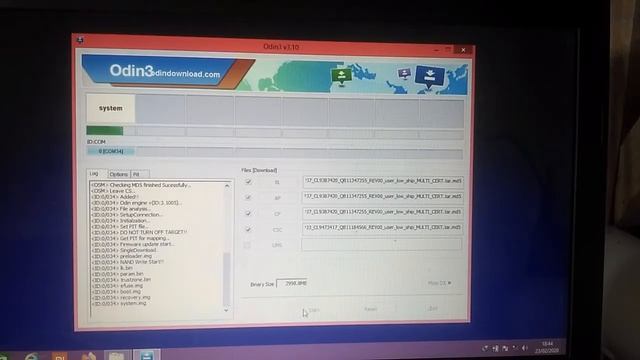Viewport: 640px width, 360px height.
Task: Click the BL file browse button
Action: [x=277, y=182]
